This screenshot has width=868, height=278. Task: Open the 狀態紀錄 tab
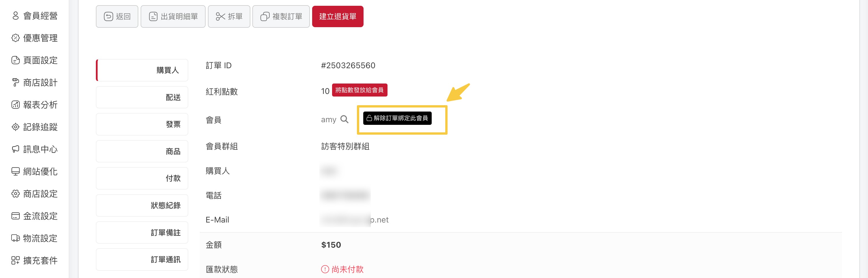click(142, 205)
